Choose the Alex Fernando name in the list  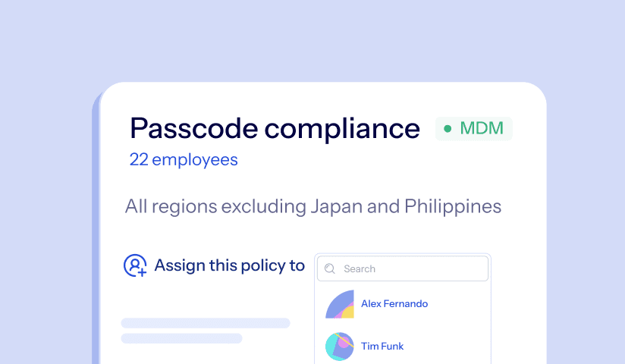pyautogui.click(x=394, y=304)
